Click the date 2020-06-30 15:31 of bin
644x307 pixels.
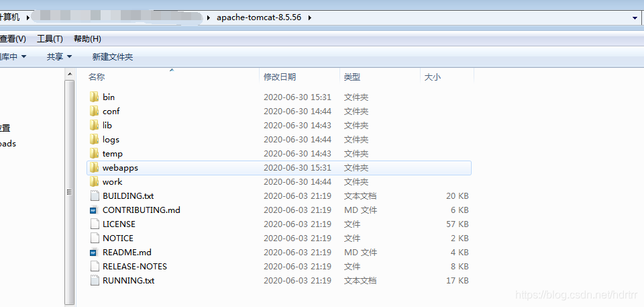point(297,97)
